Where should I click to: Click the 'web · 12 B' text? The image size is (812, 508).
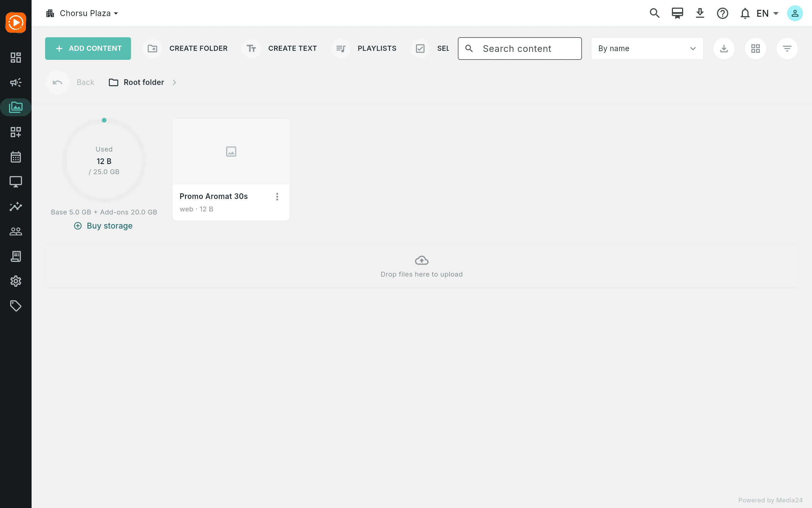coord(196,209)
